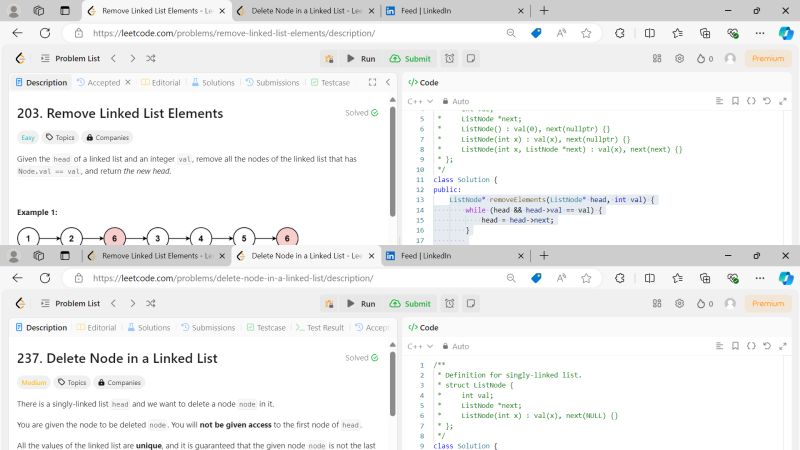Close the Accepted tab in top window
This screenshot has height=450, width=800.
tap(128, 82)
